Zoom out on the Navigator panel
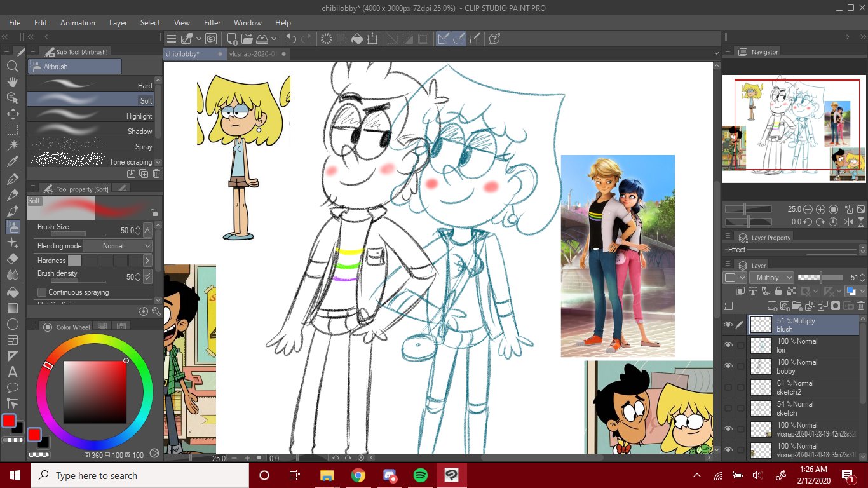 tap(808, 209)
